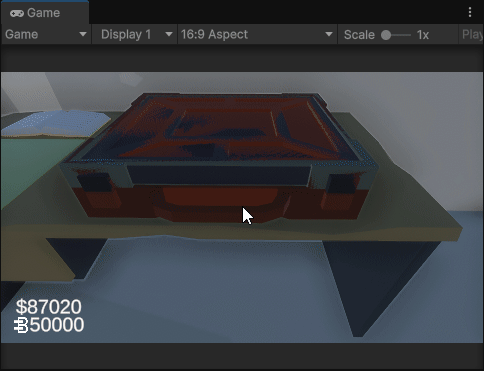Open the three-dot options menu of Game panel
484x371 pixels.
[x=470, y=12]
